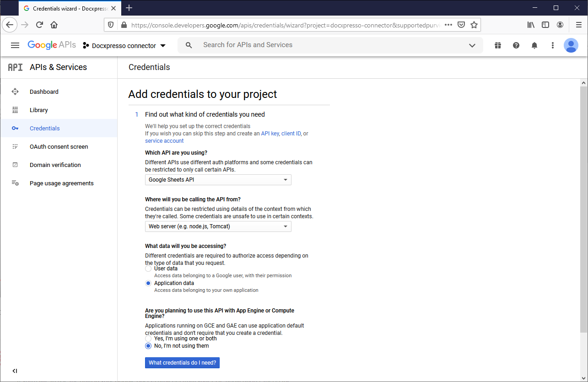The width and height of the screenshot is (588, 382).
Task: Select Credentials in the sidebar
Action: (59, 128)
